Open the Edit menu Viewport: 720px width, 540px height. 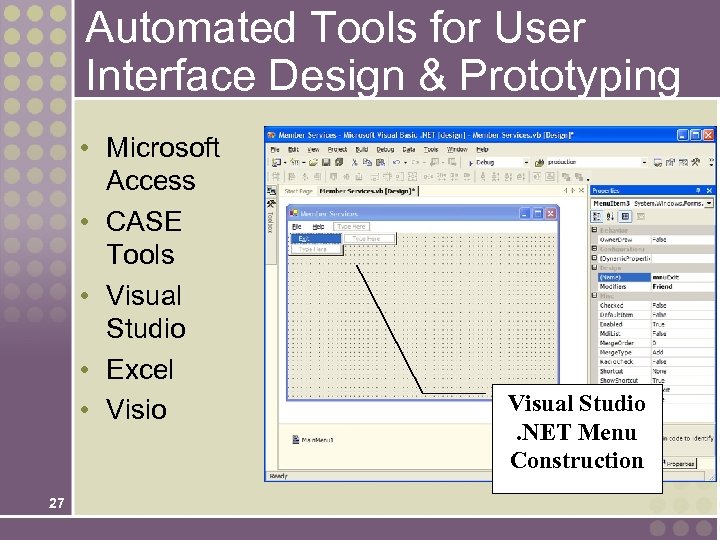coord(293,149)
